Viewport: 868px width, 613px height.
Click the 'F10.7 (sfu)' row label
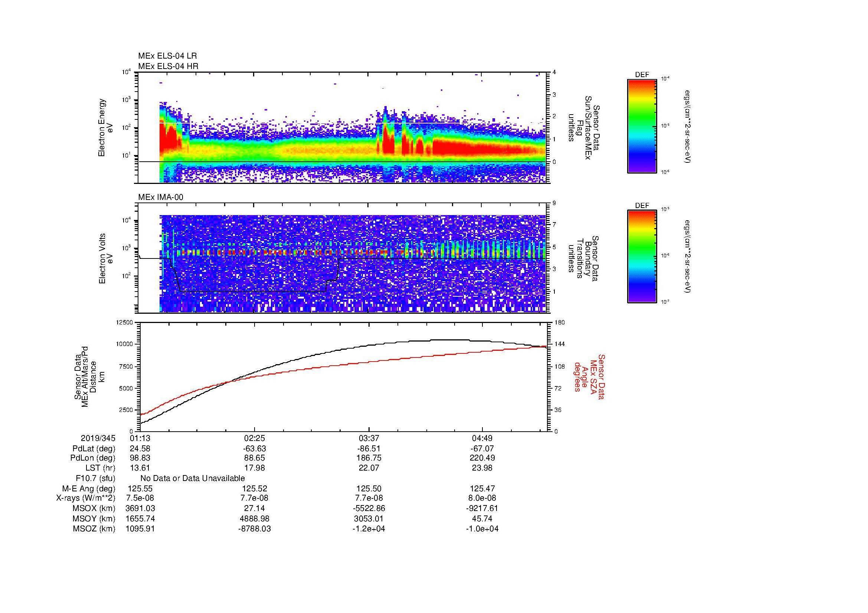pyautogui.click(x=95, y=478)
